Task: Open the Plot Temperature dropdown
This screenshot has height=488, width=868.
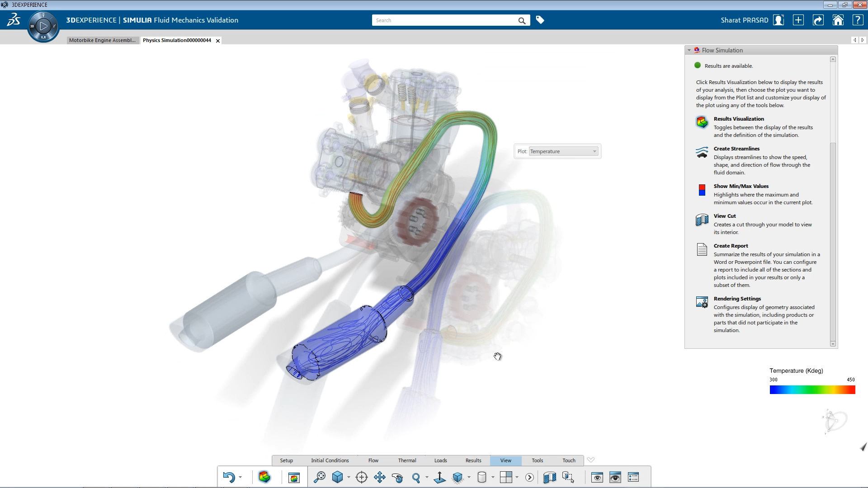Action: (x=563, y=151)
